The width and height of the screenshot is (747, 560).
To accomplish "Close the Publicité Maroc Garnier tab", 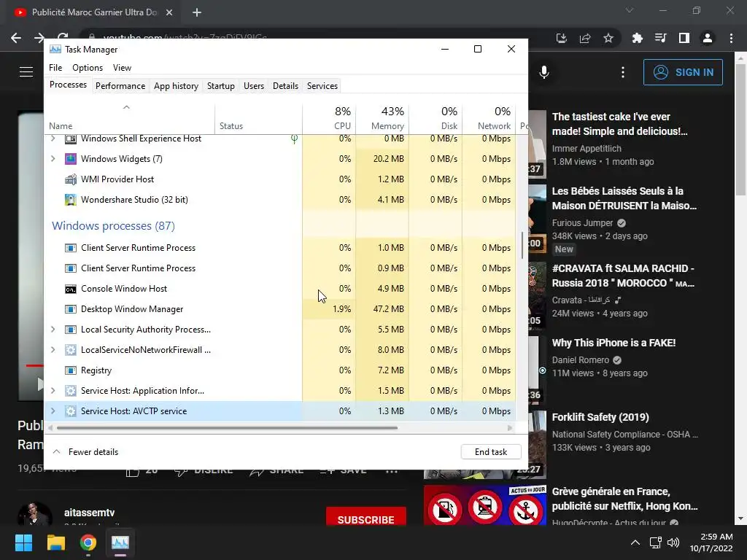I will click(x=169, y=12).
